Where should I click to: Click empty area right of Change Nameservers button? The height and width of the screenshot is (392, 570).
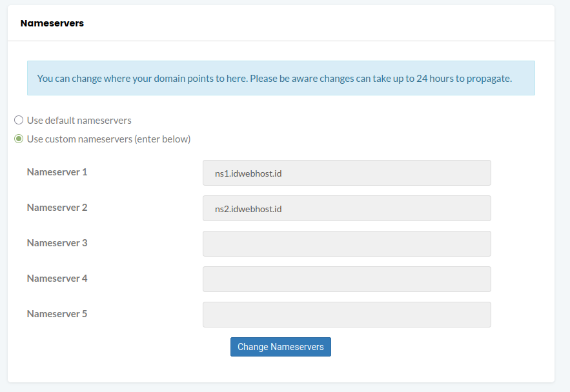point(439,347)
